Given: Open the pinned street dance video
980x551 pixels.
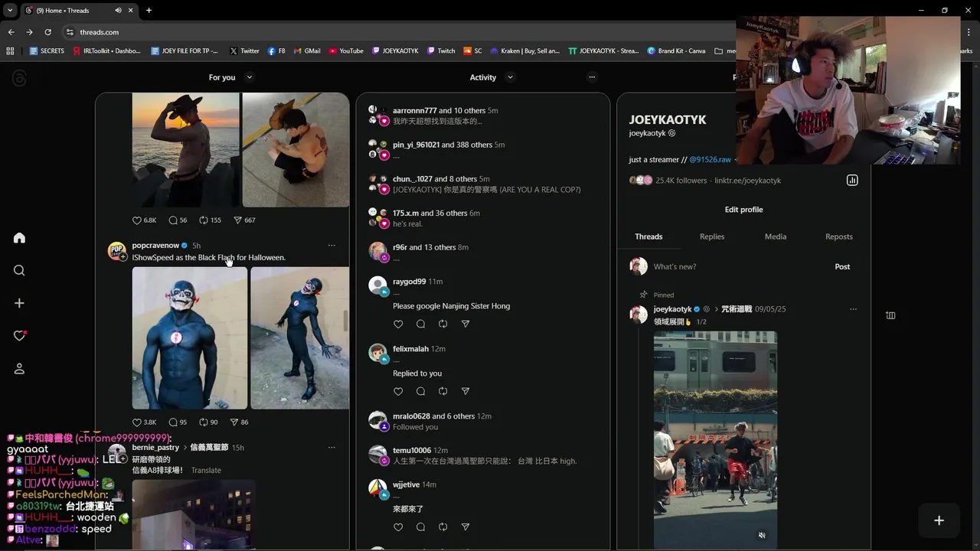Looking at the screenshot, I should pos(715,440).
